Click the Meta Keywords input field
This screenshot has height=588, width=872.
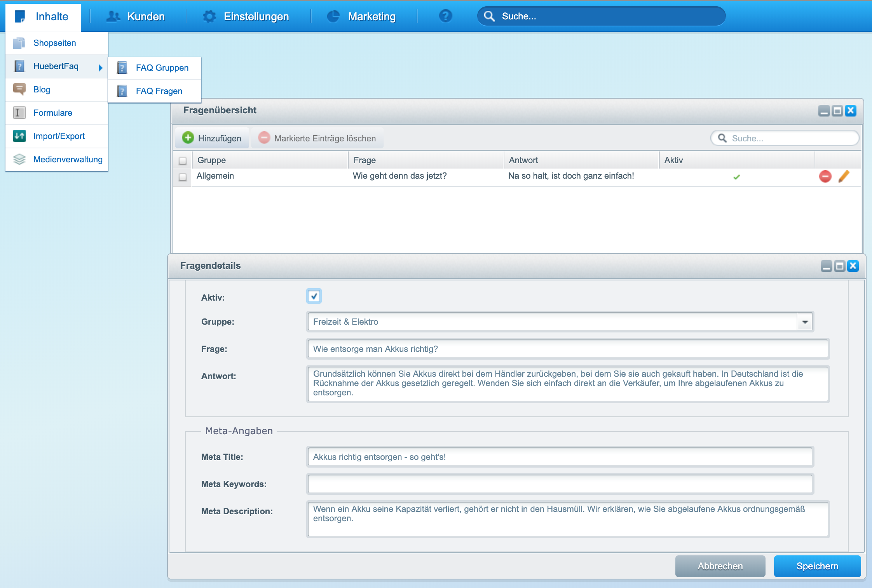(x=560, y=484)
